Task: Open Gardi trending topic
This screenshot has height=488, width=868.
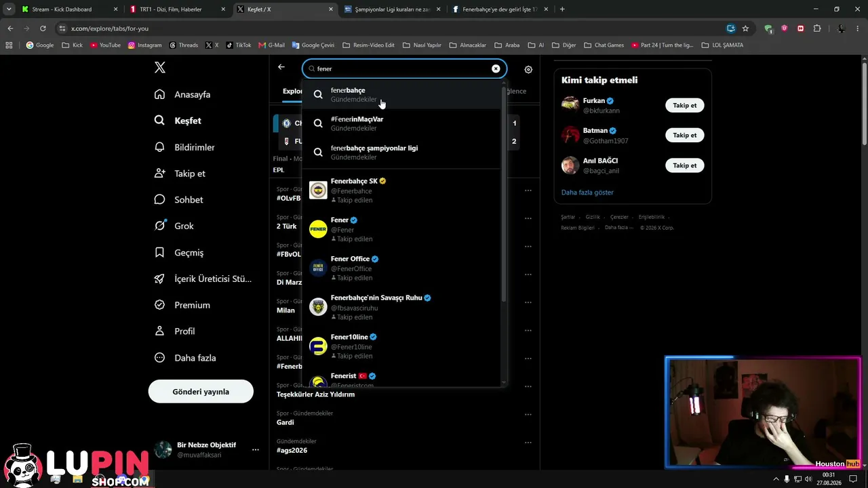Action: coord(285,422)
